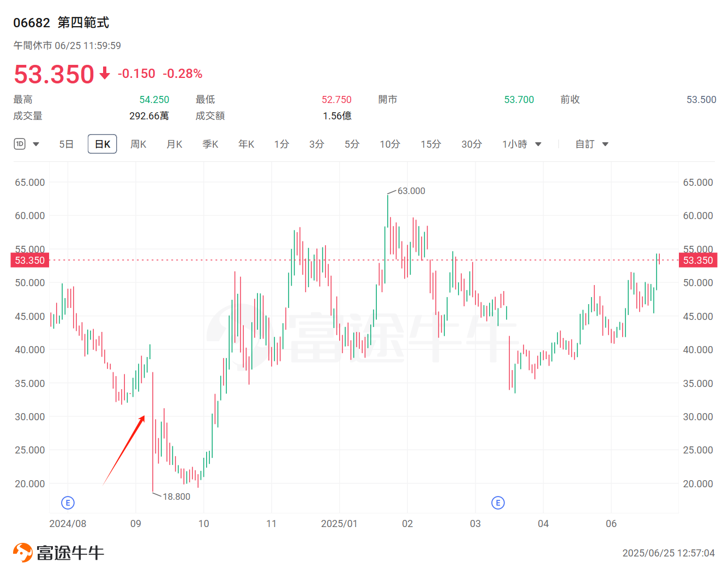The width and height of the screenshot is (728, 575).
Task: Expand the 1D chart style dropdown arrow
Action: tap(35, 144)
